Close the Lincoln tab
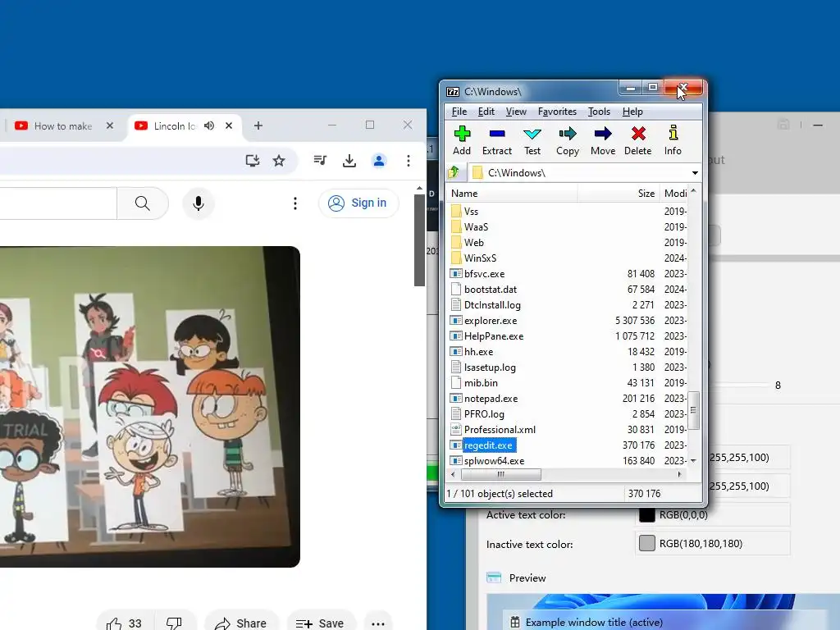This screenshot has width=840, height=630. (x=229, y=126)
